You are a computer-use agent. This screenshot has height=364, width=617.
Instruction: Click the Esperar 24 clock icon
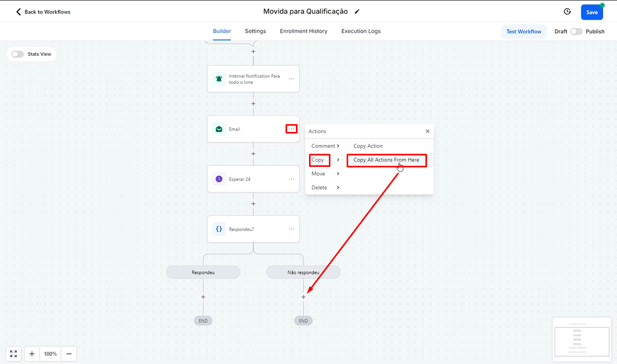click(x=219, y=179)
